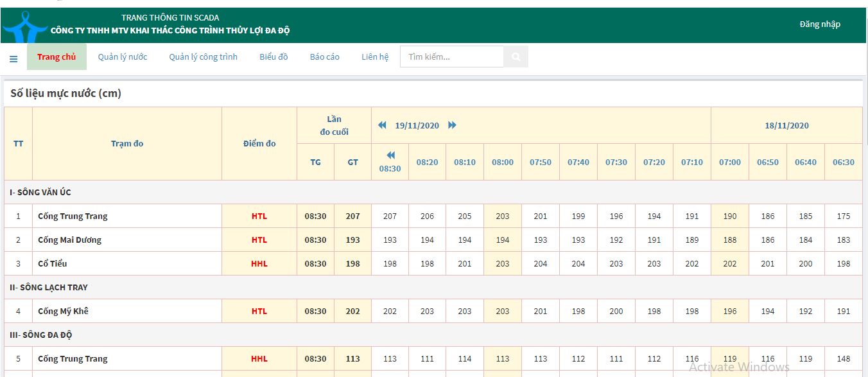Screen dimensions: 868x377
Task: Click double-left arrow above 08:30 column
Action: [390, 155]
